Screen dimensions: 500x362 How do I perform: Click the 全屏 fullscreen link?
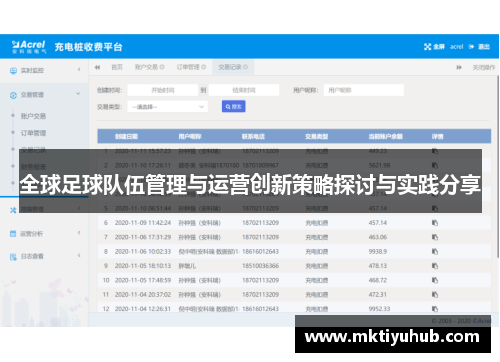pyautogui.click(x=439, y=47)
